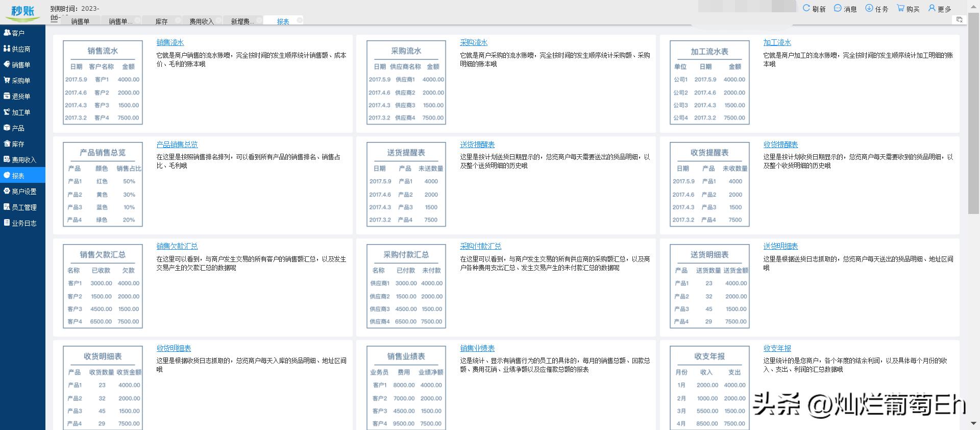Close the truncated 销售单... tab
This screenshot has width=980, height=430.
coord(137,20)
